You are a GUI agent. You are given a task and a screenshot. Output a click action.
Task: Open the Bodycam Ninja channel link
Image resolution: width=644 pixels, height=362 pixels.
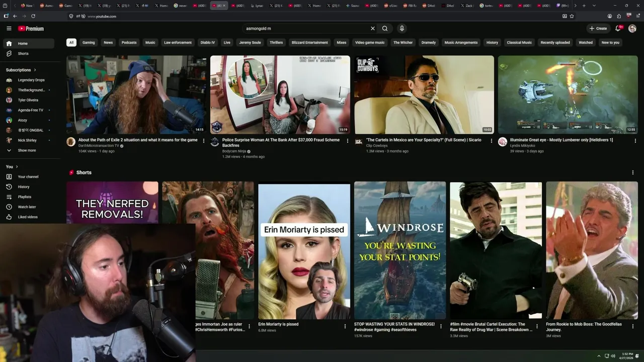coord(234,151)
